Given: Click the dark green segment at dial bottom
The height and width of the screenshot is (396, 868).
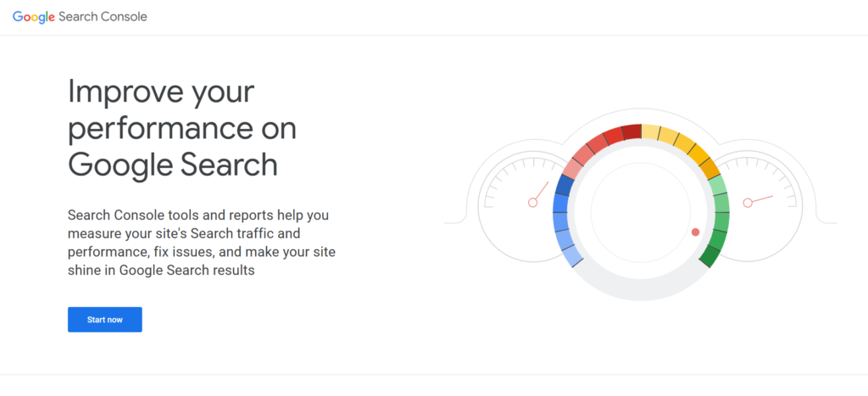Looking at the screenshot, I should [709, 257].
